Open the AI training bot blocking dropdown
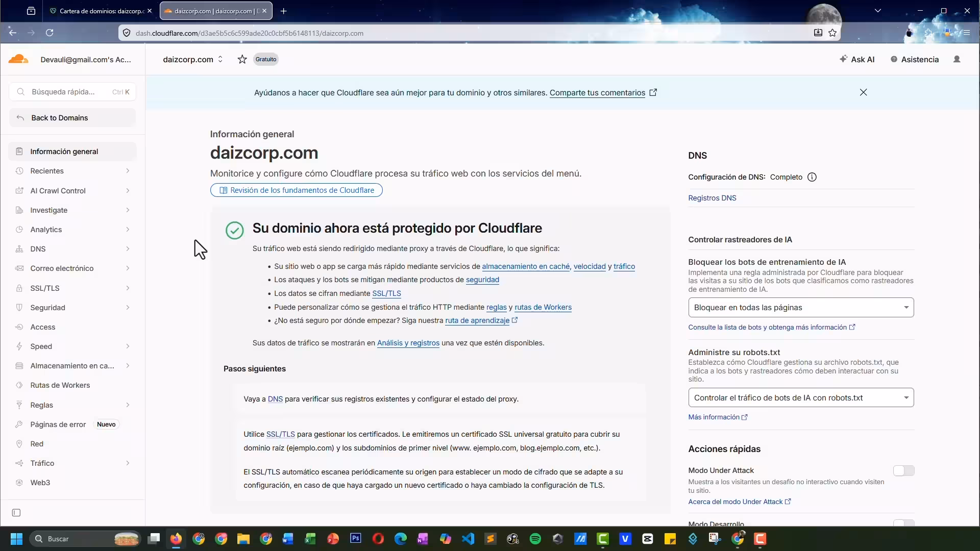Image resolution: width=980 pixels, height=551 pixels. coord(801,308)
